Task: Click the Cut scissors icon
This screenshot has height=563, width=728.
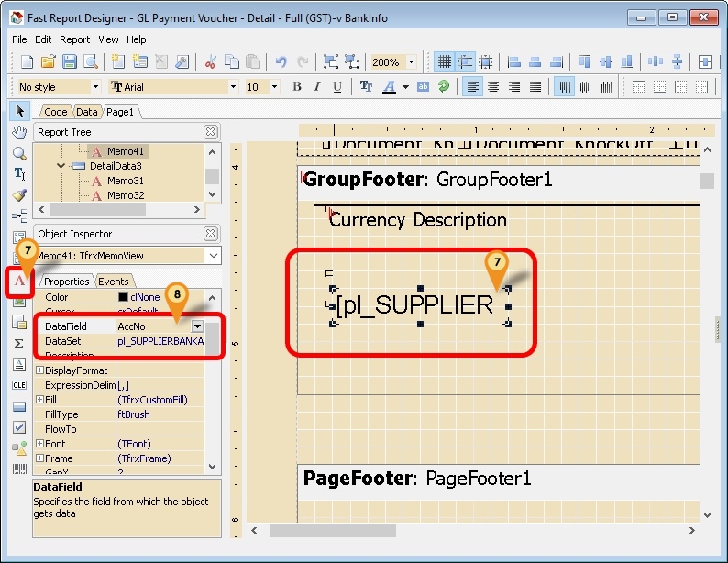Action: pyautogui.click(x=210, y=62)
